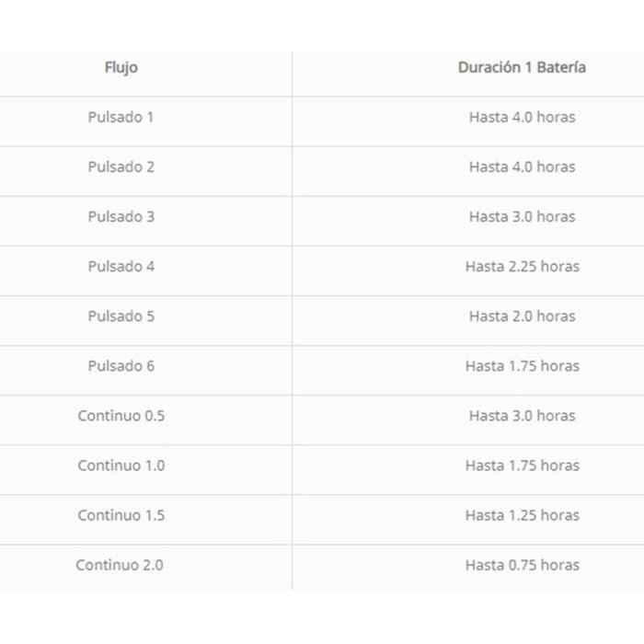Click the Flujo column header
This screenshot has width=644, height=644.
(121, 68)
